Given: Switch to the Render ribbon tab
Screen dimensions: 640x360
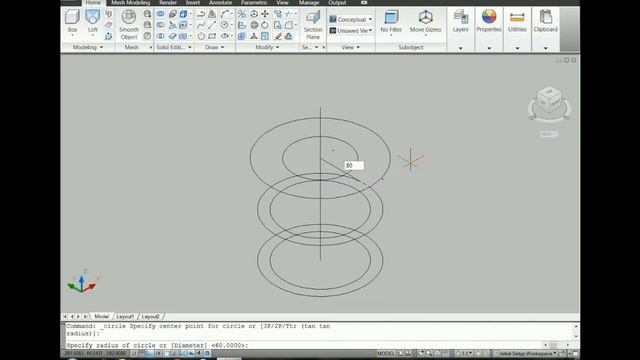Looking at the screenshot, I should (x=168, y=2).
